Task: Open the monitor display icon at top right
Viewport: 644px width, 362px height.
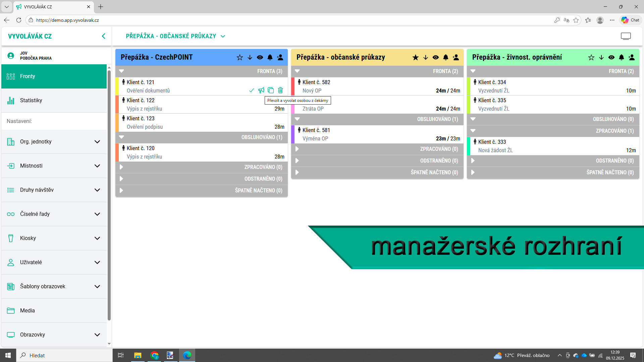Action: pos(626,36)
